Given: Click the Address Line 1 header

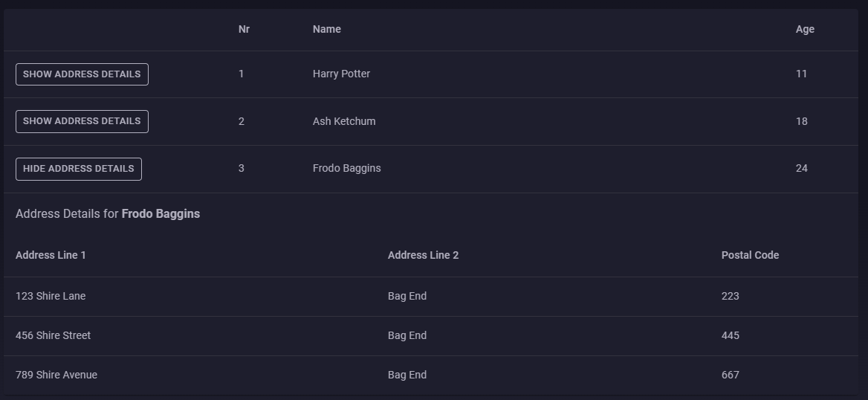Looking at the screenshot, I should click(x=51, y=256).
